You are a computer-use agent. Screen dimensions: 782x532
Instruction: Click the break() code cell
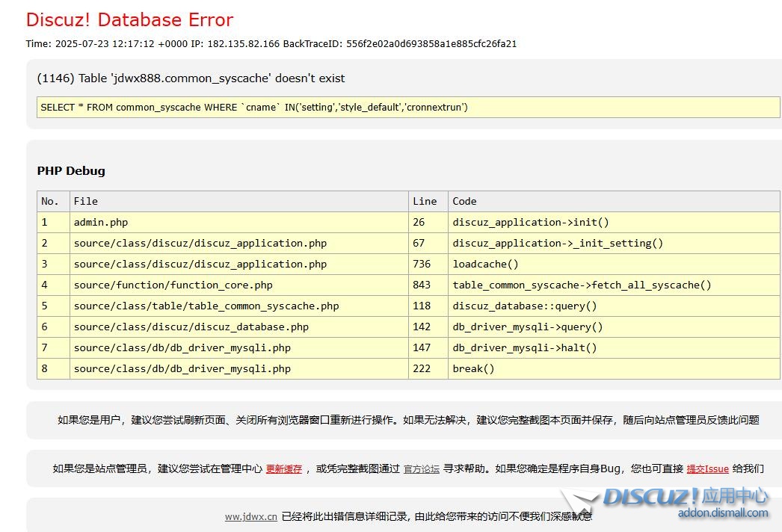[x=473, y=369]
